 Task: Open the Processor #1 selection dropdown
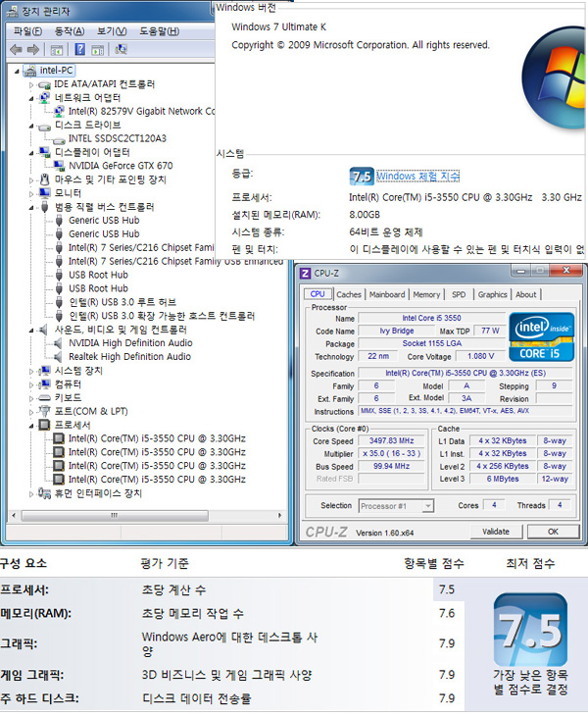[x=427, y=506]
